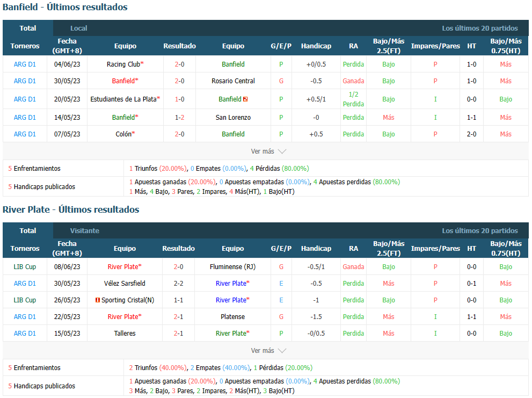This screenshot has height=398, width=532.
Task: Click the Rosario Central team name
Action: pos(233,81)
